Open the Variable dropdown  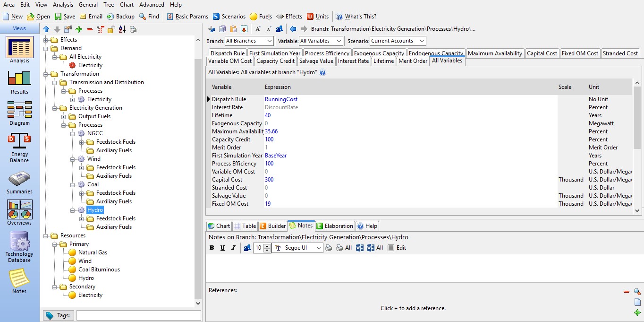[x=321, y=41]
